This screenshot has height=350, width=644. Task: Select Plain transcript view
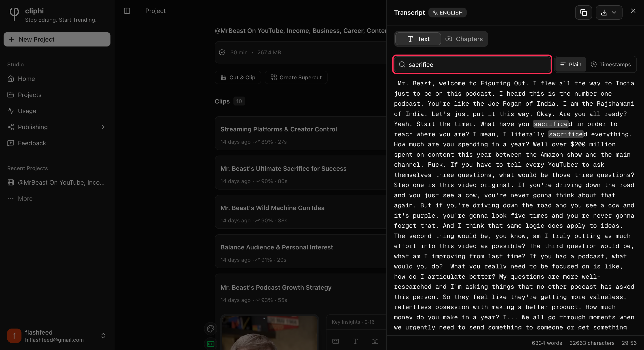(571, 64)
